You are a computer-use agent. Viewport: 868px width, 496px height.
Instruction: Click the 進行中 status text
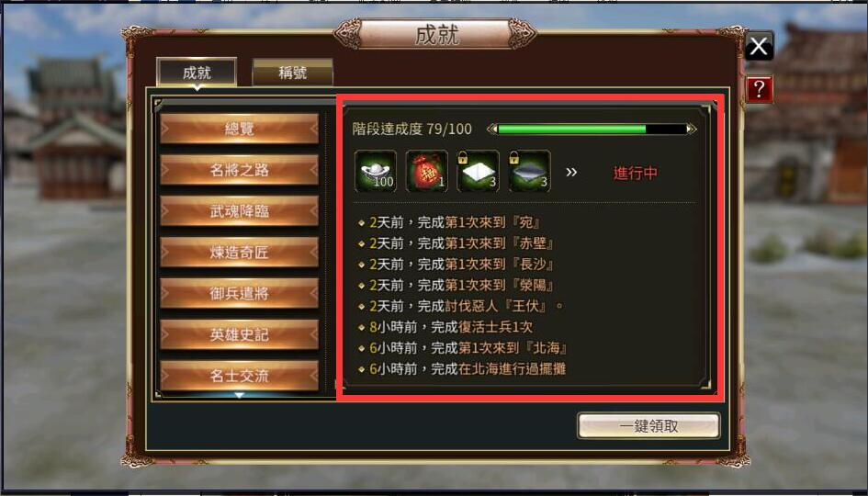(635, 173)
